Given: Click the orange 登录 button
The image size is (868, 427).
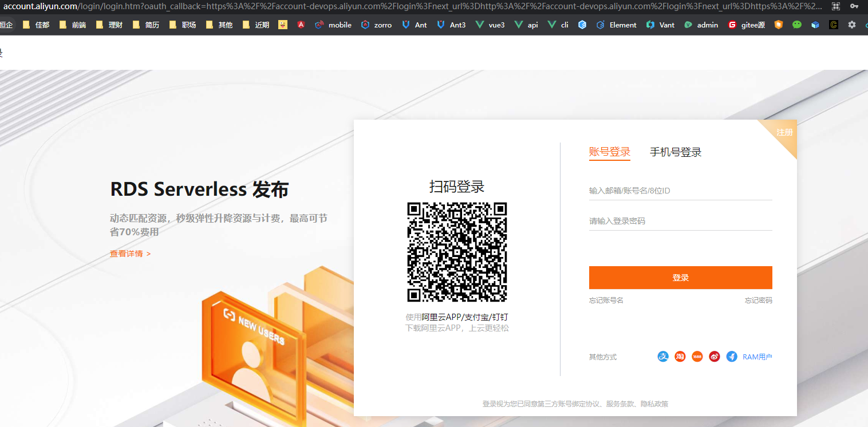Looking at the screenshot, I should click(681, 278).
